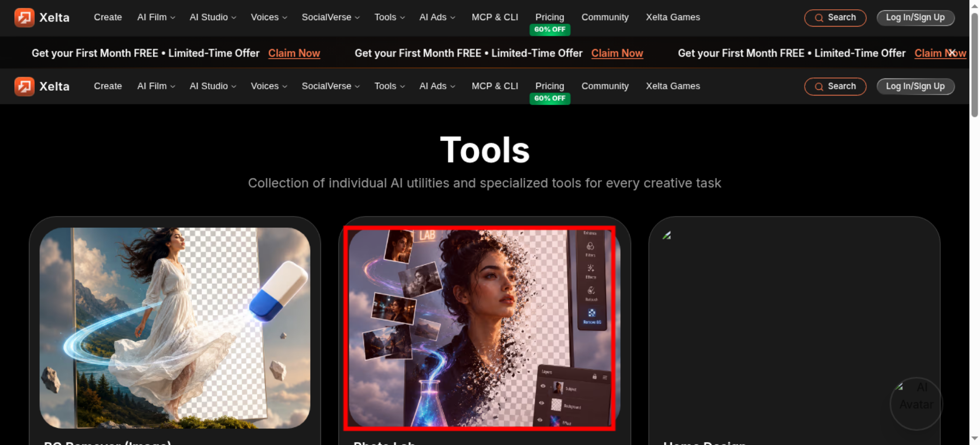Expand Tools dropdown in top navbar
980x445 pixels.
tap(390, 17)
